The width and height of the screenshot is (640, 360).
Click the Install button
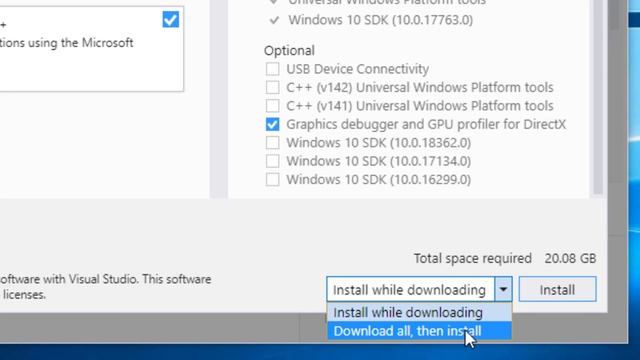(x=557, y=289)
